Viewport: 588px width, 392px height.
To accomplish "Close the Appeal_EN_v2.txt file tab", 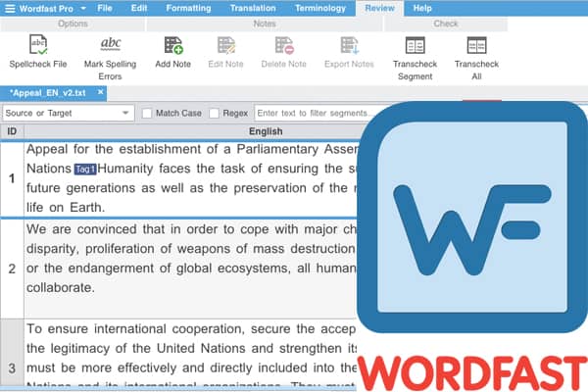I will [101, 92].
